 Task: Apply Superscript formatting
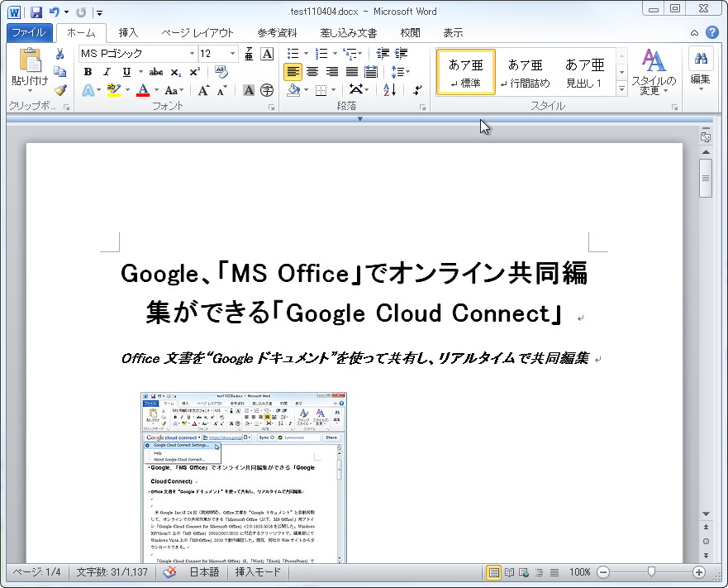(194, 72)
